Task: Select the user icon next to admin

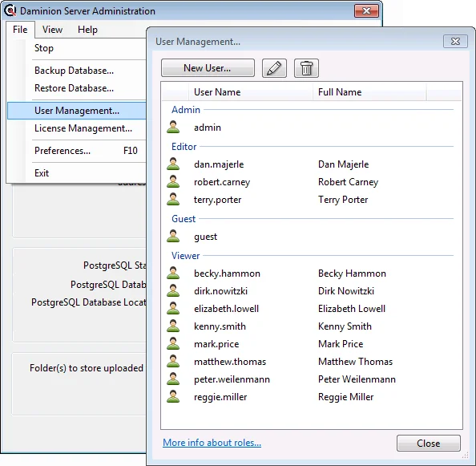Action: 173,127
